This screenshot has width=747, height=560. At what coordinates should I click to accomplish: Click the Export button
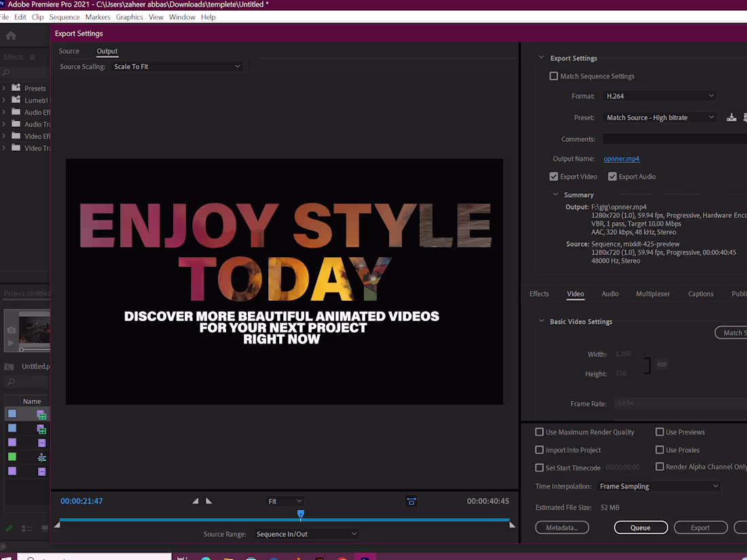coord(700,527)
